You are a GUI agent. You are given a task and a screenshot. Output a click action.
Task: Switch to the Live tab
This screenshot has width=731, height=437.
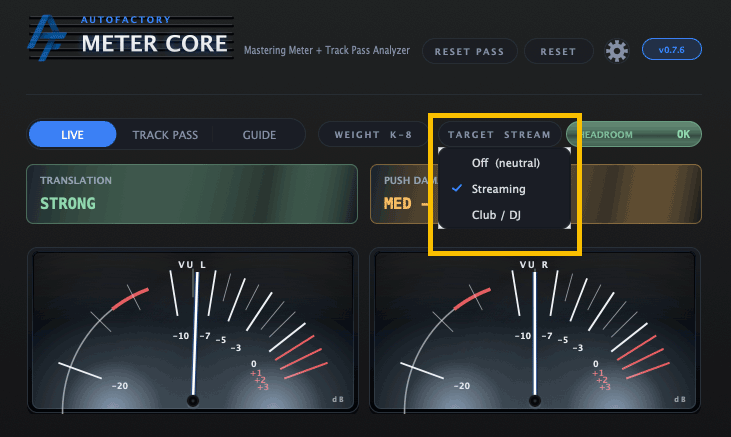[x=72, y=135]
